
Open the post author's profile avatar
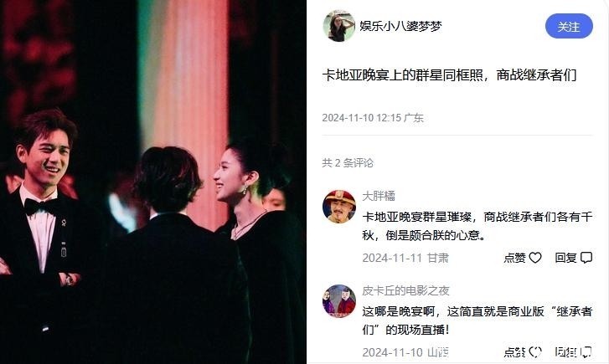(x=338, y=26)
